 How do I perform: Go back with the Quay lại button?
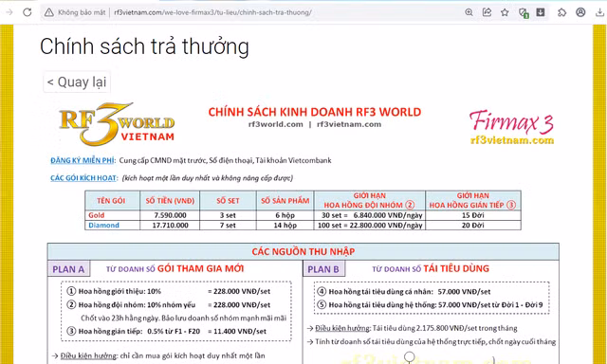[x=77, y=82]
